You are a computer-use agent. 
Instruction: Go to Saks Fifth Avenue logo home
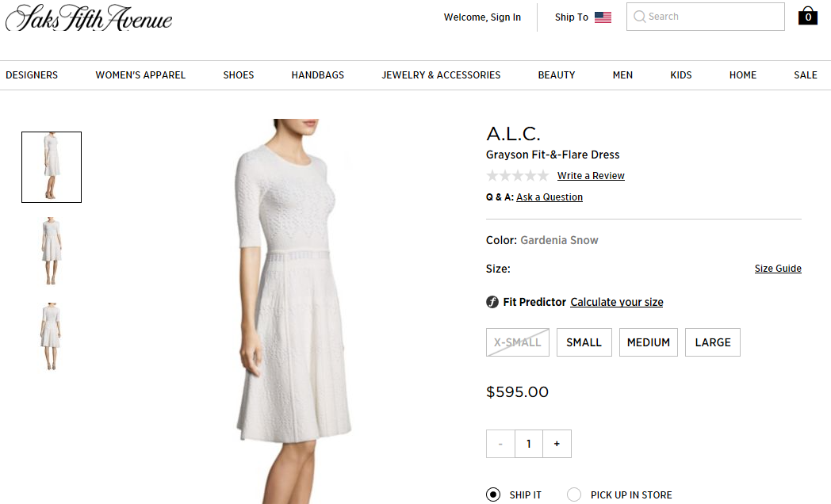[89, 18]
